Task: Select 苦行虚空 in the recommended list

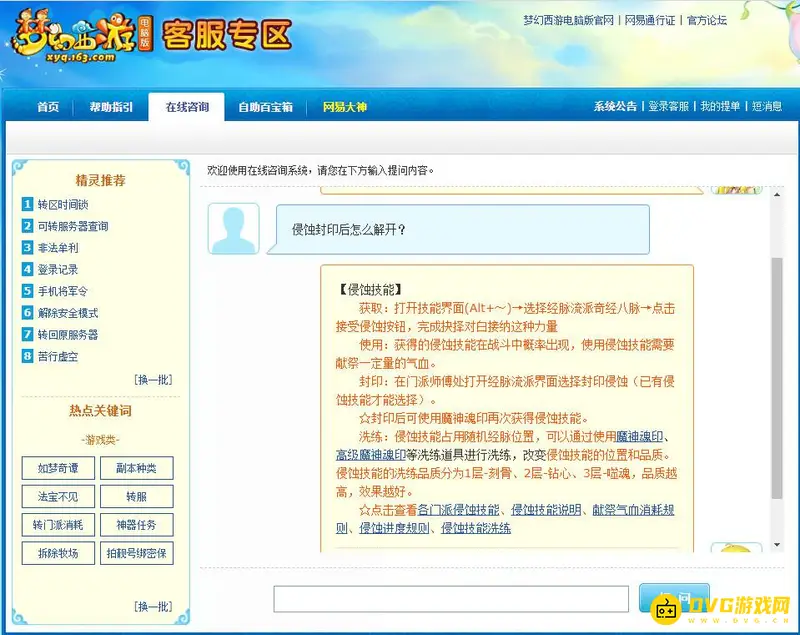Action: (58, 356)
